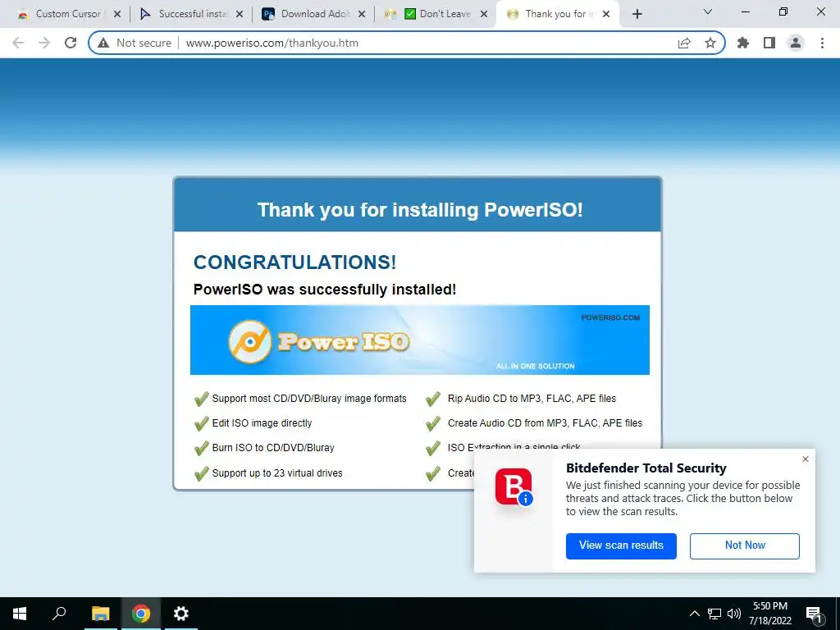The image size is (840, 630).
Task: Click the Not secure warning icon
Action: tap(103, 43)
